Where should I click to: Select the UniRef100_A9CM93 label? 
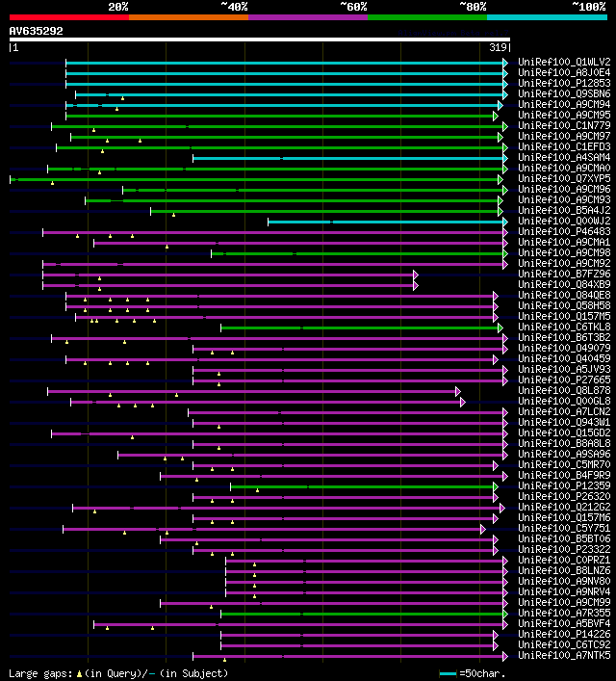[564, 199]
